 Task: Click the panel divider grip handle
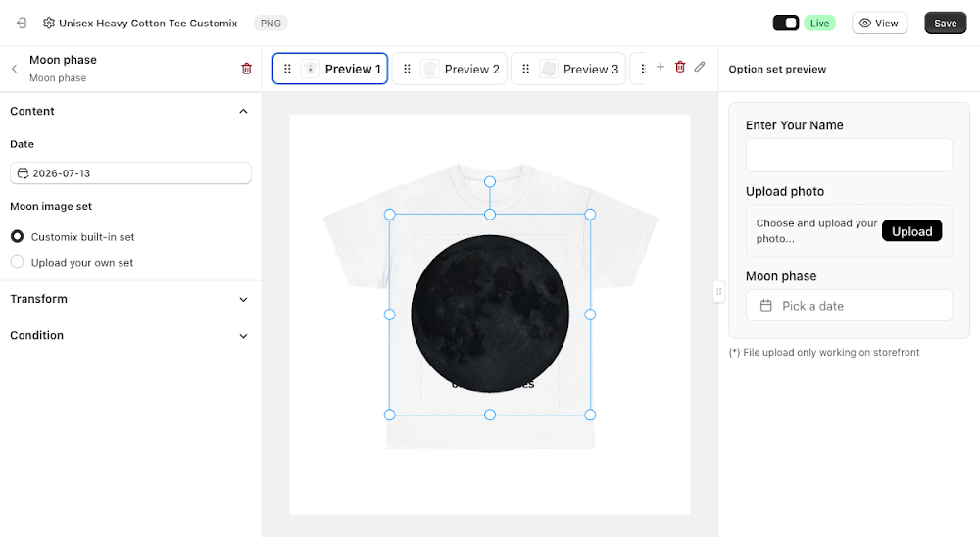point(718,291)
